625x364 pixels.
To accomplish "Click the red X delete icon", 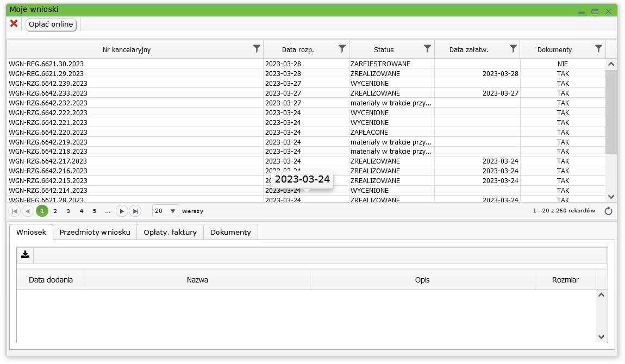I will tap(14, 24).
